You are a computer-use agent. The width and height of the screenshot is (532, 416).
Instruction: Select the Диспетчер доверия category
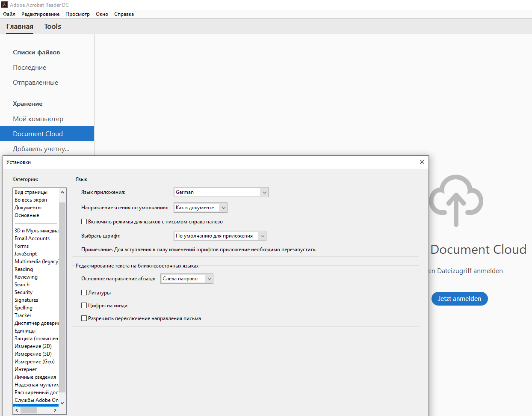coord(36,323)
